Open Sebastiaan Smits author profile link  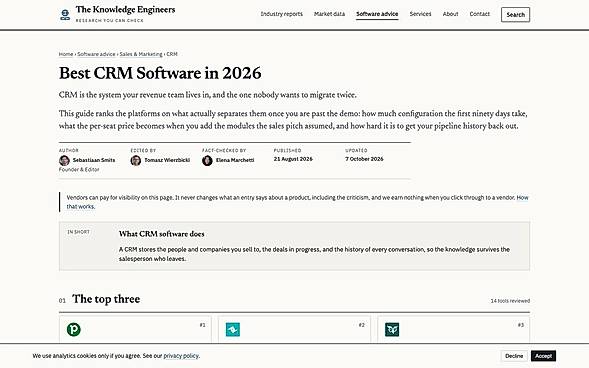coord(94,160)
